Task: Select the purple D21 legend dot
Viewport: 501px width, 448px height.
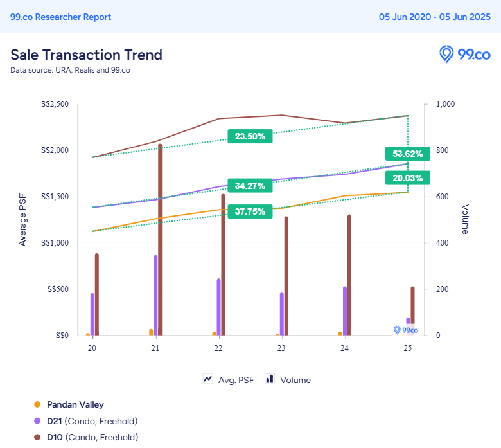Action: click(x=37, y=421)
